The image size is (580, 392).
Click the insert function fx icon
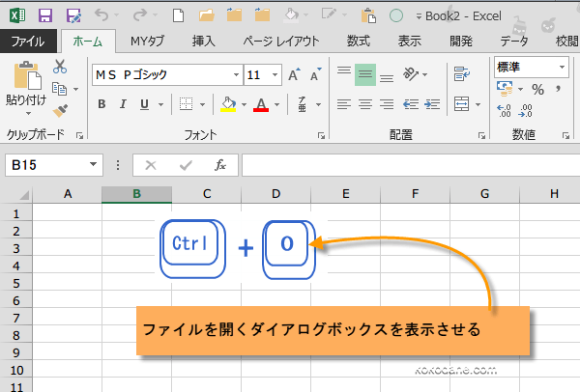[220, 165]
